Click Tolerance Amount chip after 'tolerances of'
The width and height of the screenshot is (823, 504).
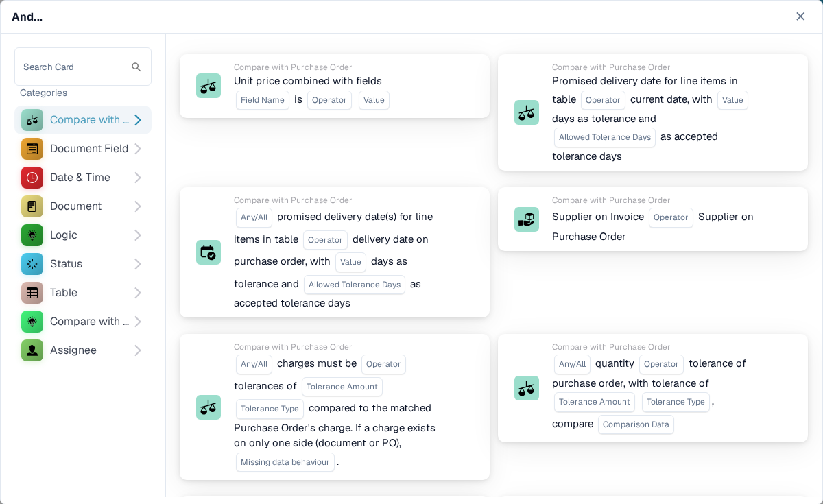click(342, 387)
